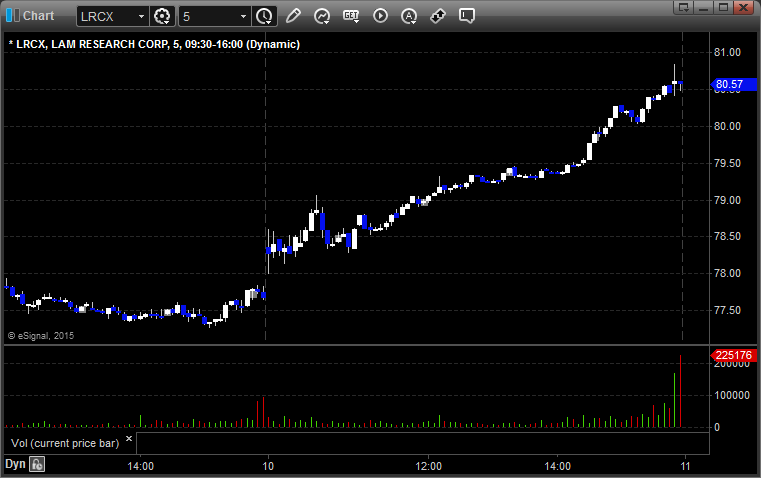This screenshot has width=761, height=478.
Task: Expand the LRCX symbol dropdown arrow
Action: coord(139,16)
